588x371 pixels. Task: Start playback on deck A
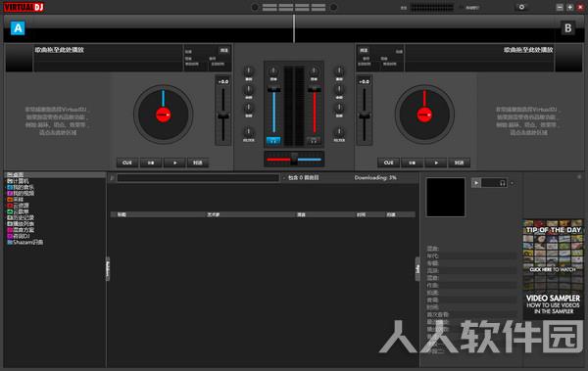174,162
